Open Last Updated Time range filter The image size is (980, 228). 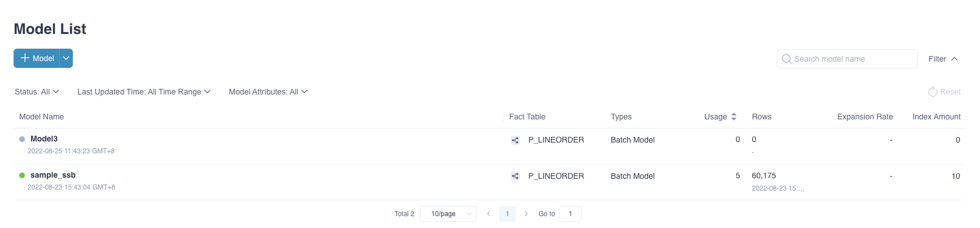click(x=144, y=92)
